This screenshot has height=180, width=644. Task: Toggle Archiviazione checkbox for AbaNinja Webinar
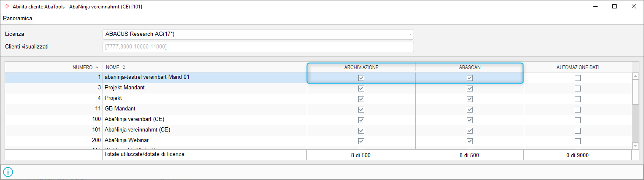(361, 141)
